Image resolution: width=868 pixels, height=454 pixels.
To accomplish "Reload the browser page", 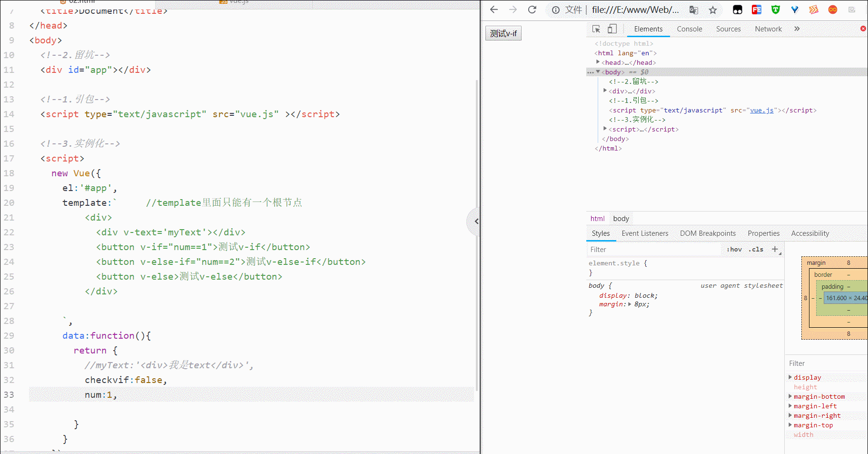I will coord(532,10).
